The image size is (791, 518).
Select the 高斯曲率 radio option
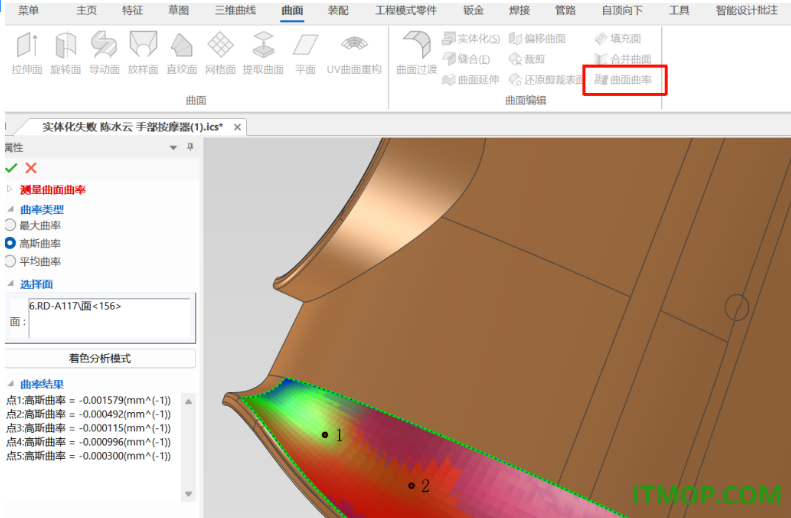[x=10, y=243]
